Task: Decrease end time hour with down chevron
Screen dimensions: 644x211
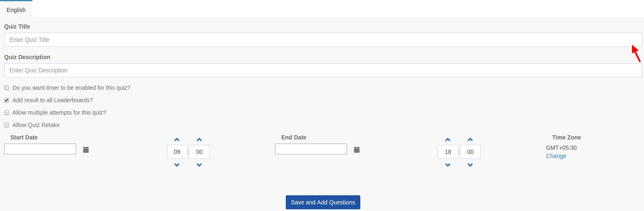Action: [448, 165]
